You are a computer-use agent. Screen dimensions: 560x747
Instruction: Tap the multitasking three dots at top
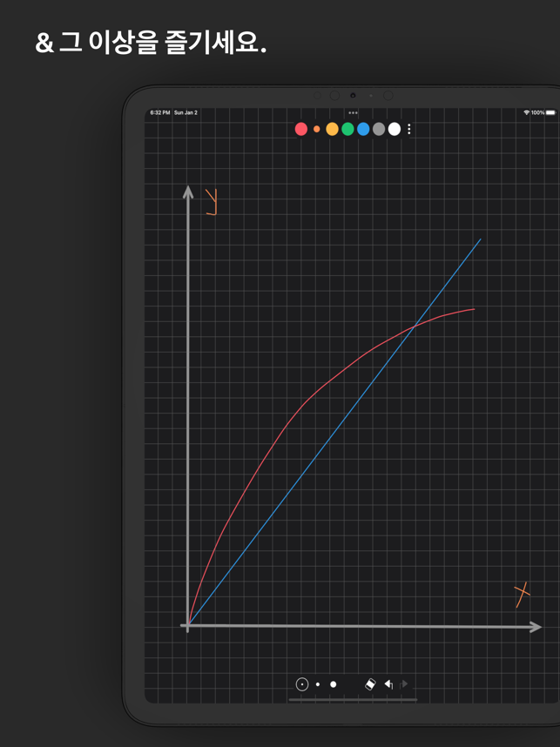pos(354,113)
